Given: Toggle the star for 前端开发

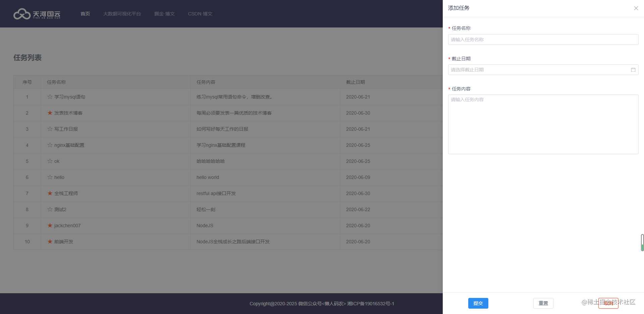Looking at the screenshot, I should pyautogui.click(x=50, y=241).
